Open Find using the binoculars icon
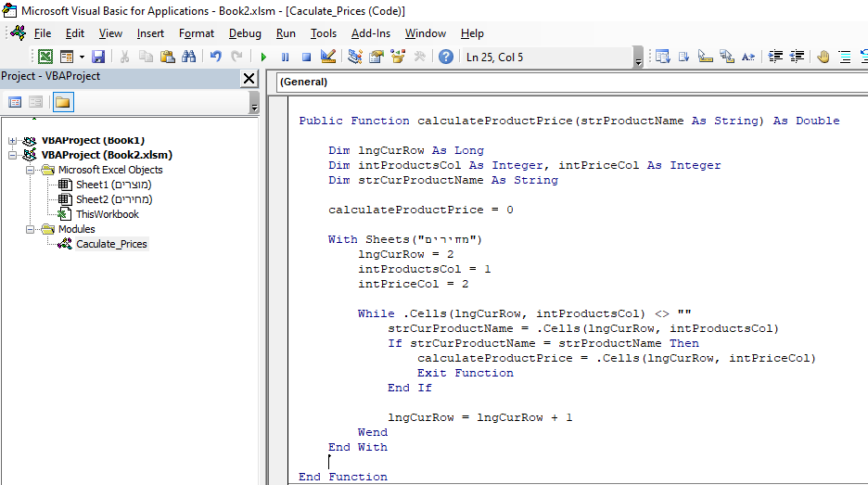868x485 pixels. point(189,57)
